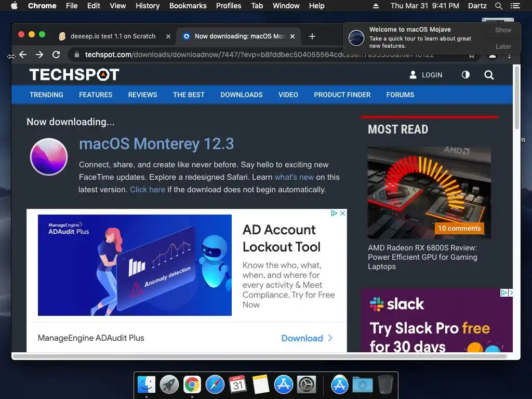Open Calendar showing 31 in dock

(238, 385)
